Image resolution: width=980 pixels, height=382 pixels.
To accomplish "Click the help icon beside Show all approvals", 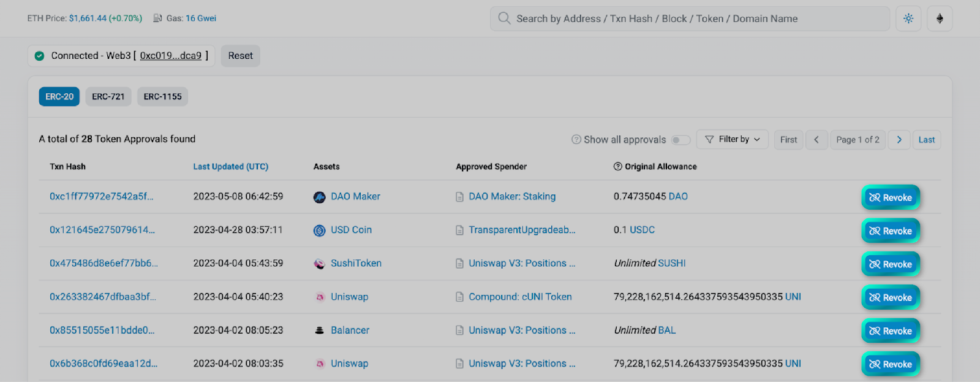I will [576, 140].
